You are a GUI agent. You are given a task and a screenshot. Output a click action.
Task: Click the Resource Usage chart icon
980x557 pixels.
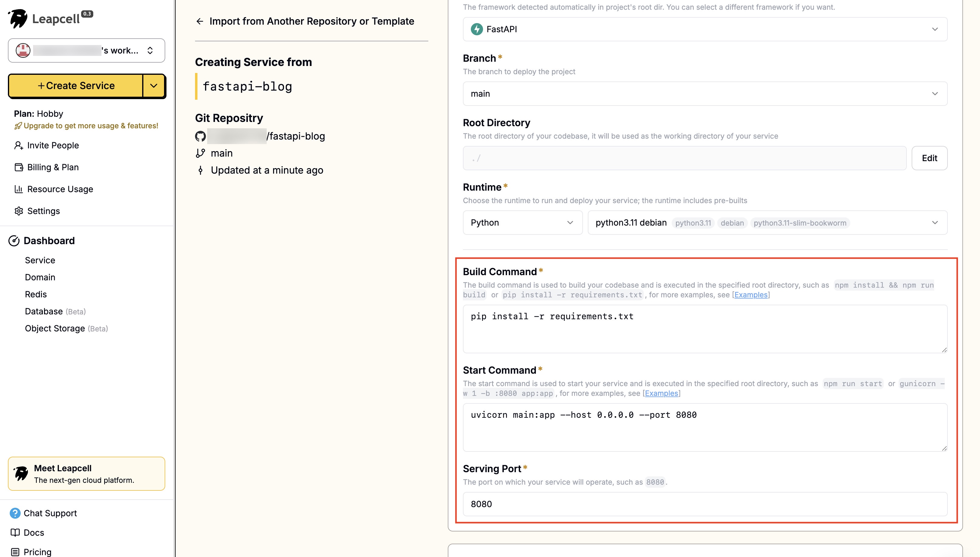[18, 189]
